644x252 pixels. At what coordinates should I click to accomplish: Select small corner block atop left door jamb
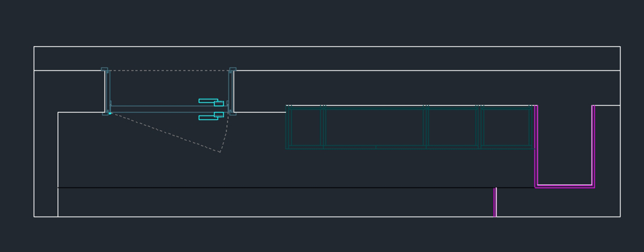pos(105,69)
